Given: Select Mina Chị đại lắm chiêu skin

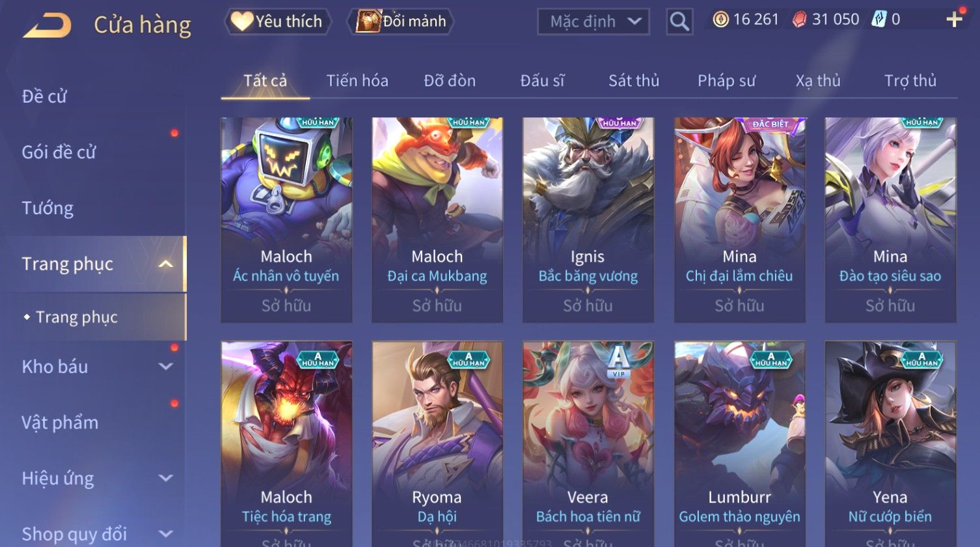Looking at the screenshot, I should 739,220.
